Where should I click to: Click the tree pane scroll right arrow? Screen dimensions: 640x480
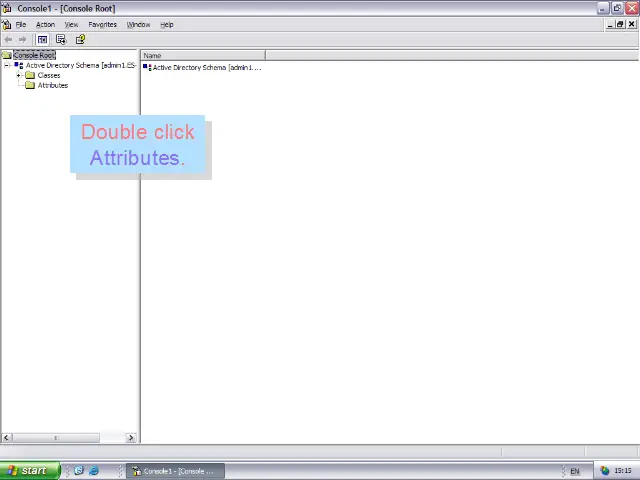click(x=130, y=437)
